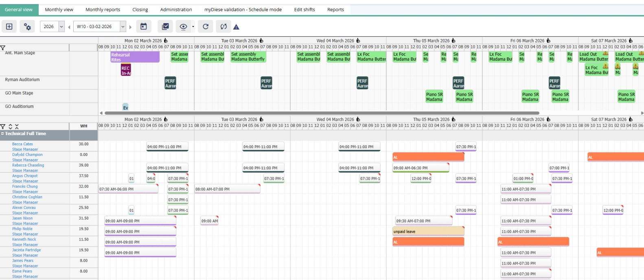This screenshot has height=280, width=644.
Task: Expand all groups using the up-down arrows icon
Action: 11,127
